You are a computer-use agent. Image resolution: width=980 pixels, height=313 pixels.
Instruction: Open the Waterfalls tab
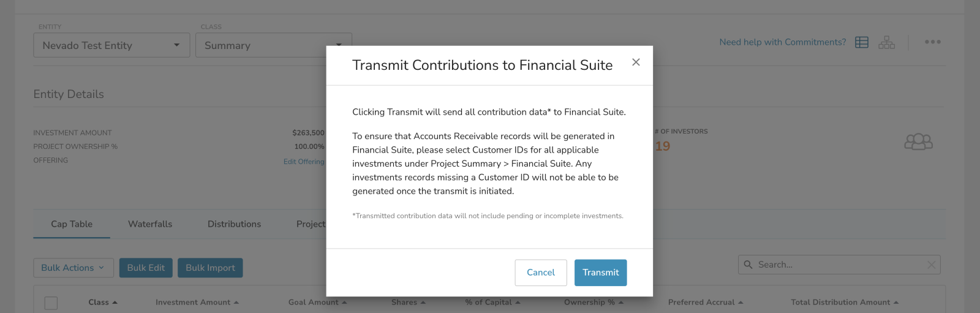pyautogui.click(x=150, y=224)
